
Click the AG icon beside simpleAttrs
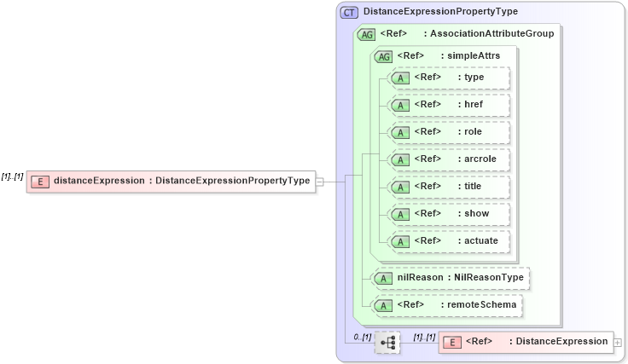point(384,57)
